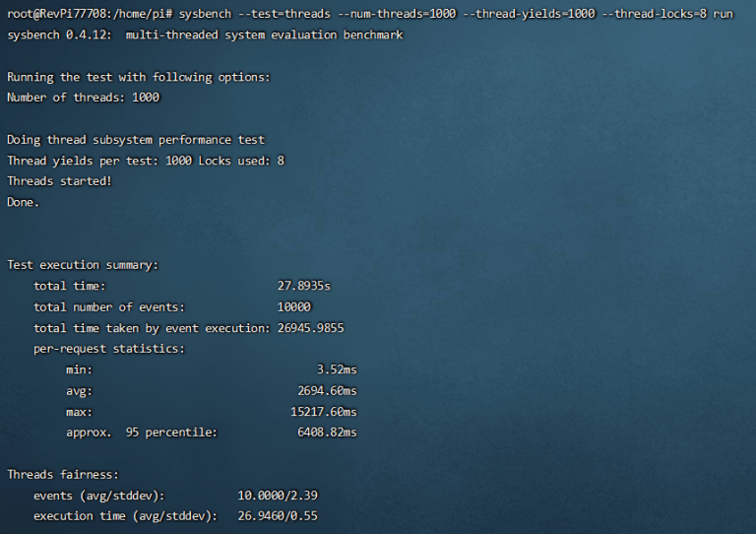Click the total number of events value 10000

(x=293, y=306)
